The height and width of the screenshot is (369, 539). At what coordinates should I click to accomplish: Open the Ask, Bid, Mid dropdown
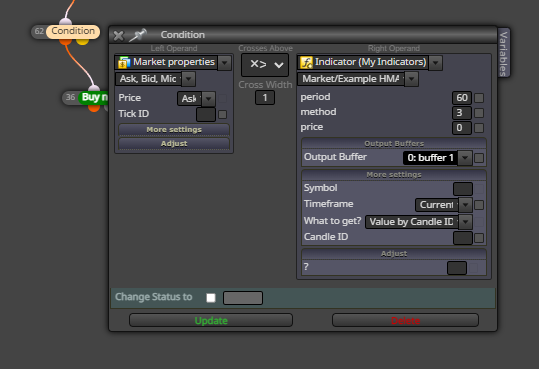[188, 79]
